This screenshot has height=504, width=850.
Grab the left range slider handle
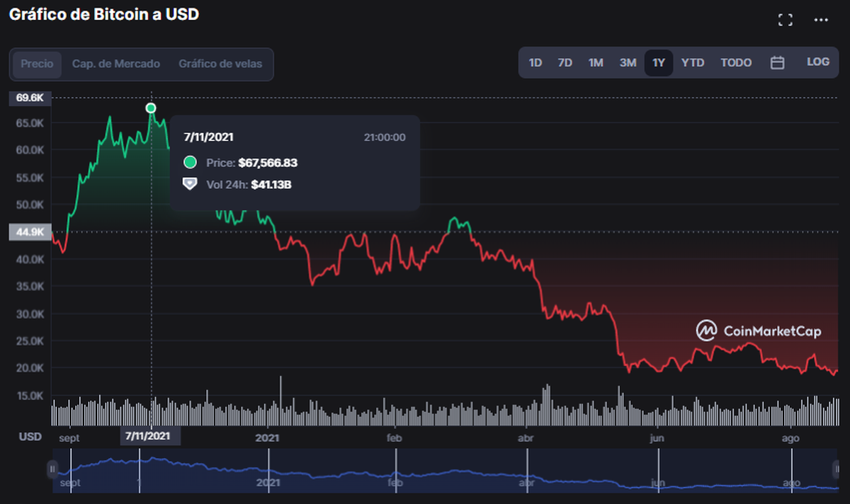click(52, 469)
